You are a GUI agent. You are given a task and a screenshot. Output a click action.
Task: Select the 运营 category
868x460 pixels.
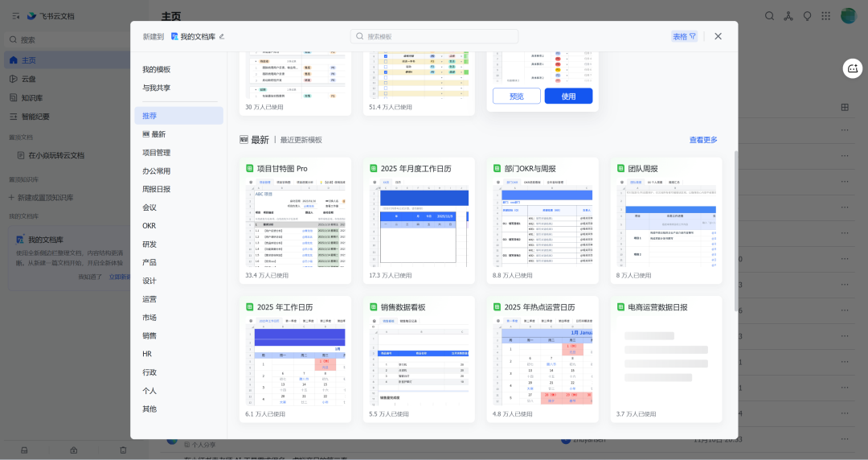coord(178,298)
